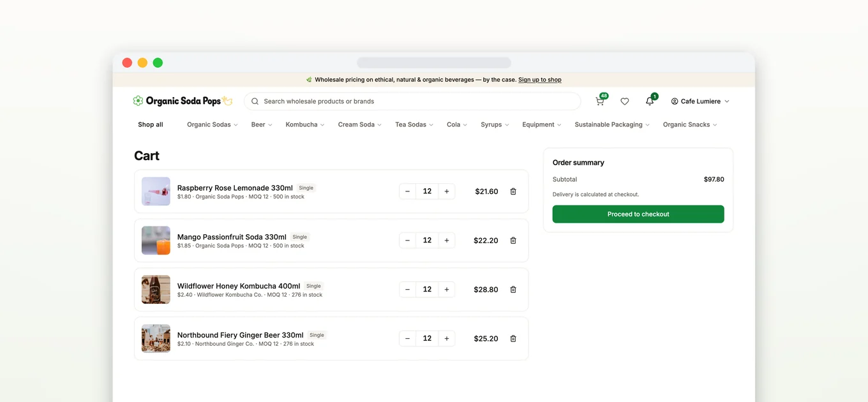Edit quantity field for Wildflower Honey Kombucha
This screenshot has height=402, width=868.
[x=427, y=290]
